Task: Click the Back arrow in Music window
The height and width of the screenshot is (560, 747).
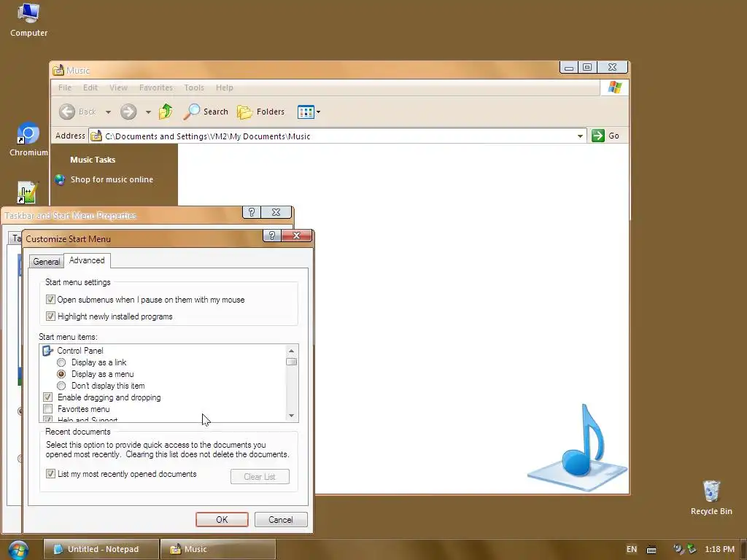Action: 67,112
